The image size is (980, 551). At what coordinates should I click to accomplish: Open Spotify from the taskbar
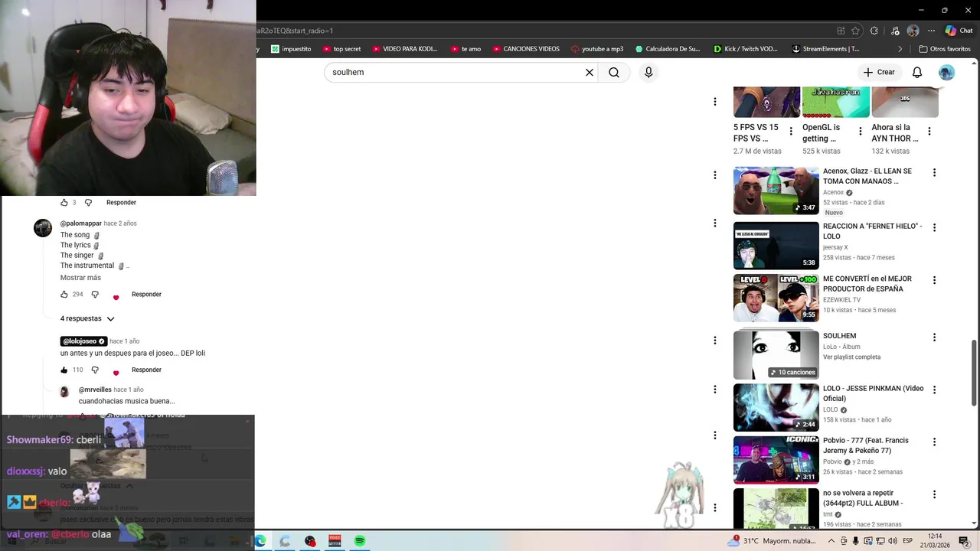(x=360, y=541)
